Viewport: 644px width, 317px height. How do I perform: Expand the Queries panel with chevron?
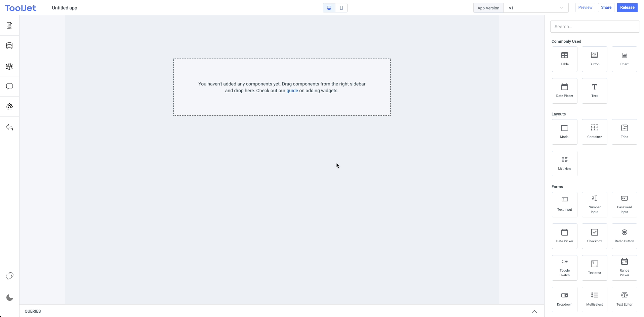tap(534, 312)
